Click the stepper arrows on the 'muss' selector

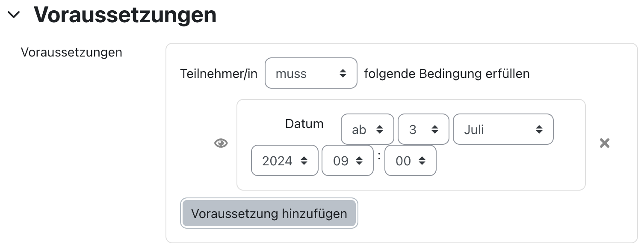tap(344, 73)
